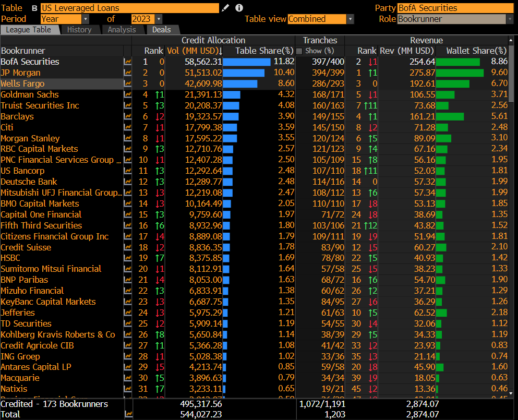Open chart icon for BofA Securities row
The image size is (518, 420).
tap(127, 62)
